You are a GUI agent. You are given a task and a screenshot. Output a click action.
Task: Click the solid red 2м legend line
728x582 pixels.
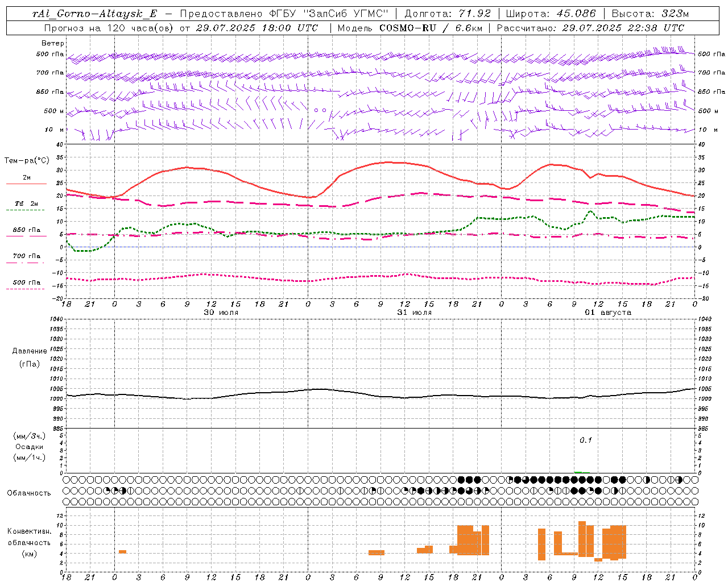click(26, 184)
